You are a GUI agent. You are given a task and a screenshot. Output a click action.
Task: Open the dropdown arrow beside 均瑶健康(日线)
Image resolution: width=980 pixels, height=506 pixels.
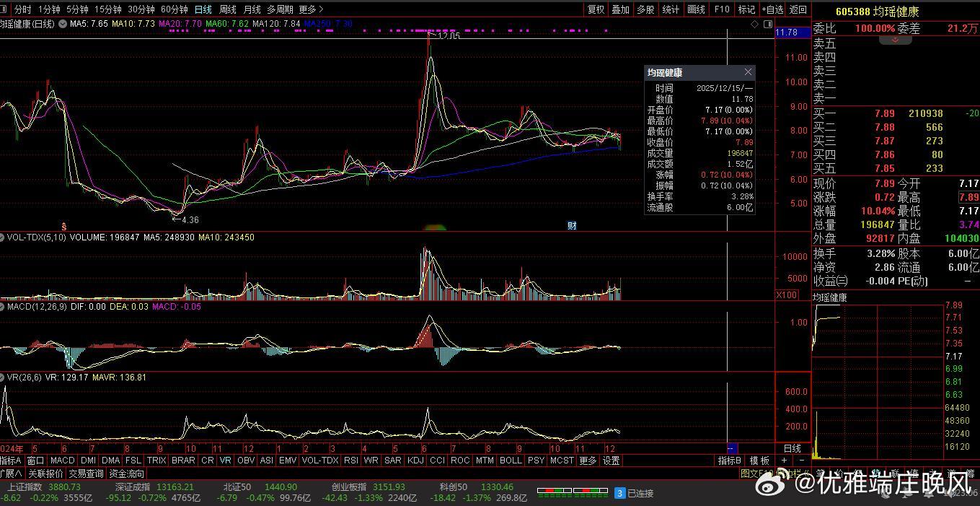pyautogui.click(x=63, y=24)
